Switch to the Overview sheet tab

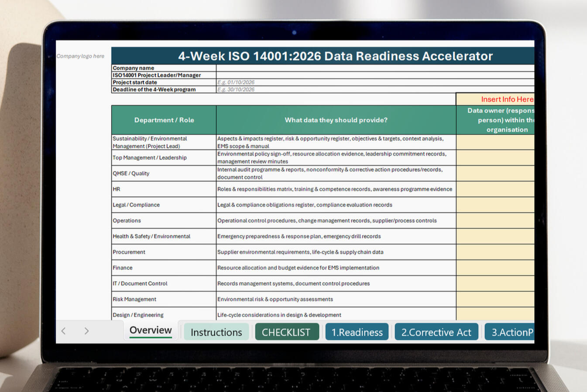tap(151, 331)
